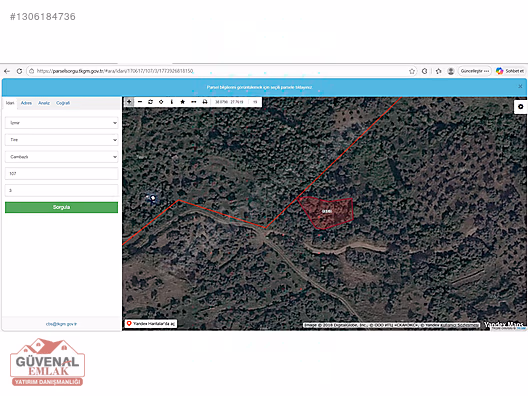Click the site info lock icon
Screen dimensions: 528x396
click(31, 71)
